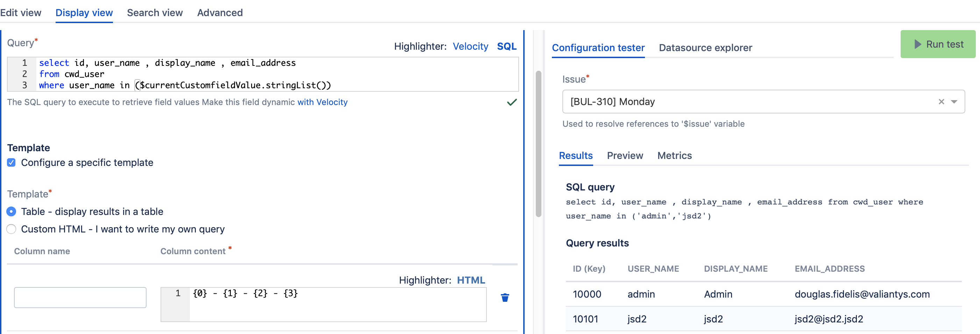Open the Datasource explorer tab

pyautogui.click(x=705, y=48)
